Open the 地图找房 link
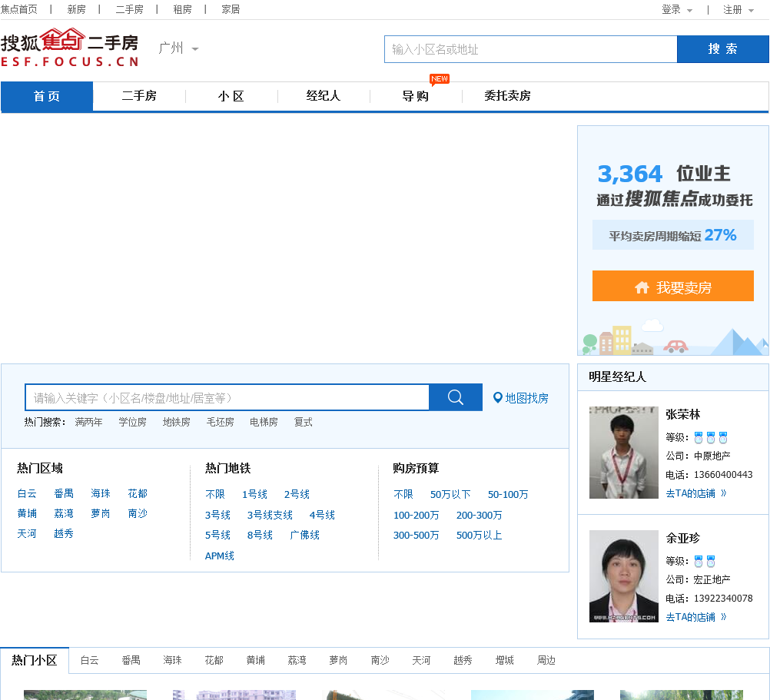Viewport: 770px width, 700px height. tap(526, 398)
